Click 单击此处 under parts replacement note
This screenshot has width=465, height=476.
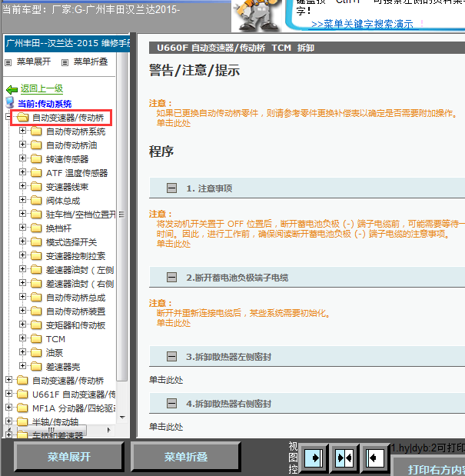coord(174,123)
